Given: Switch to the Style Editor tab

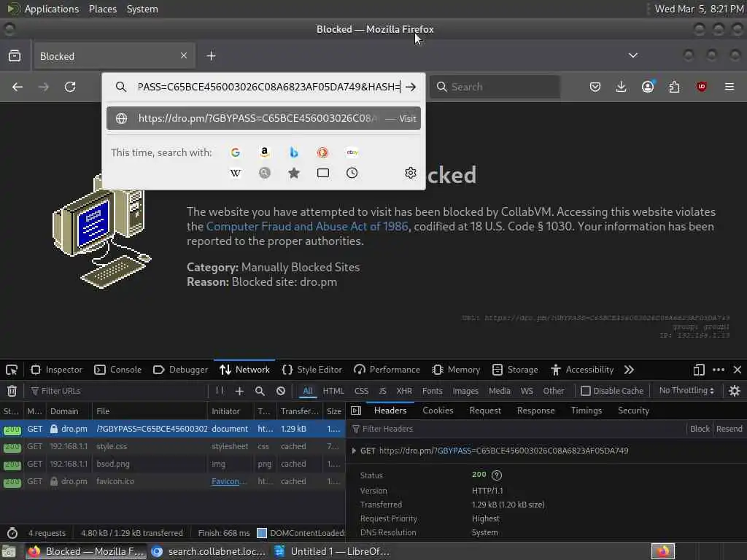Looking at the screenshot, I should pos(312,370).
